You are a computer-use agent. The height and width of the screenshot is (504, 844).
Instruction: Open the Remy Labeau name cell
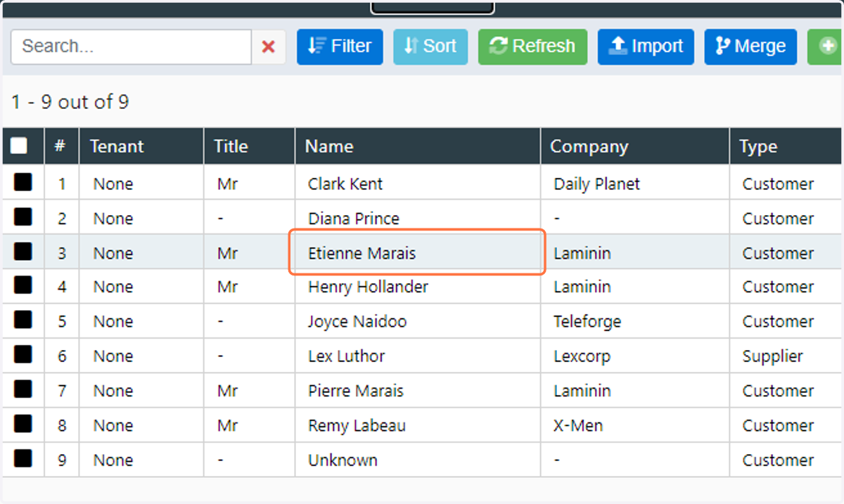418,425
